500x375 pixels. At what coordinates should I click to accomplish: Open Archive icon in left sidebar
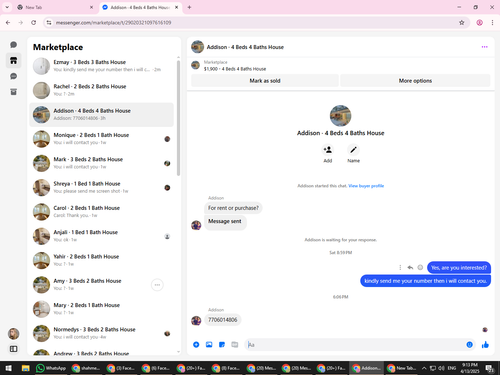coord(13,92)
